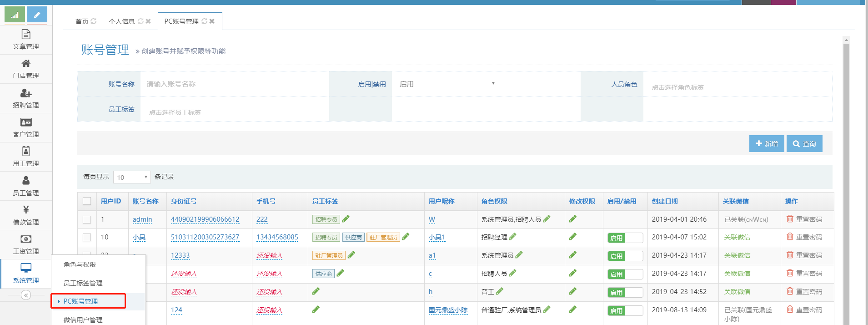
Task: Collapse sidebar with double-arrow icon
Action: [x=26, y=295]
